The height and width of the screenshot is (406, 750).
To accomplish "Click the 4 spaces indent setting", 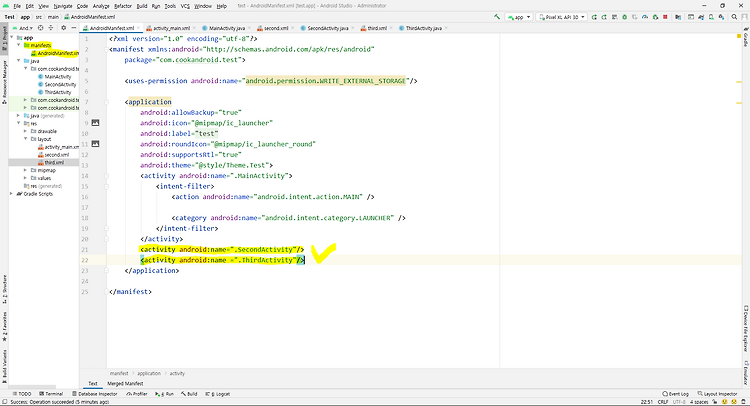I will [699, 402].
